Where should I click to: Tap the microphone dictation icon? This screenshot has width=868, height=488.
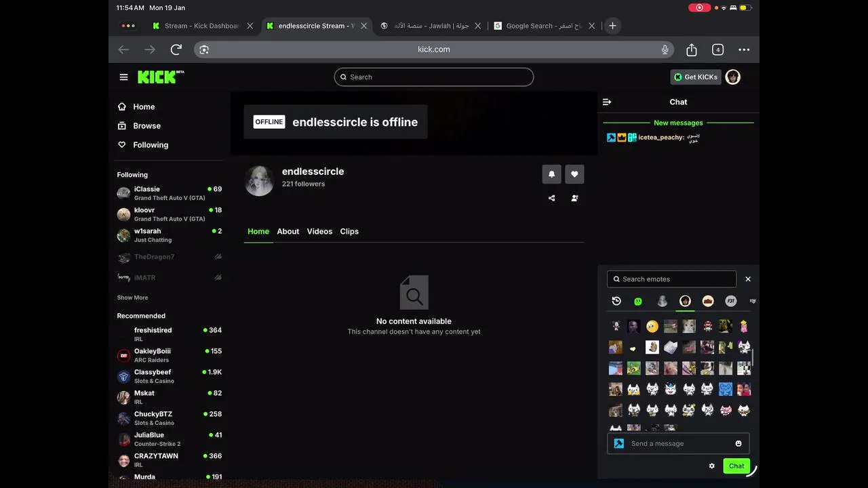[x=665, y=49]
